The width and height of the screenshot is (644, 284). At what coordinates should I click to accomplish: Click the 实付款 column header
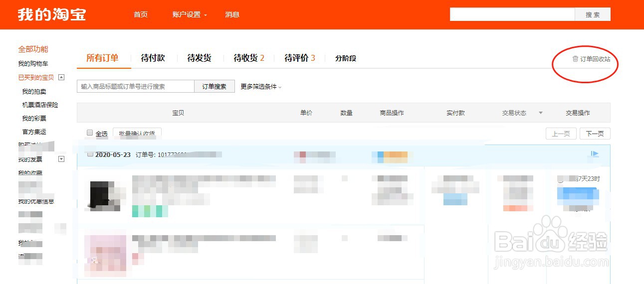coord(455,113)
